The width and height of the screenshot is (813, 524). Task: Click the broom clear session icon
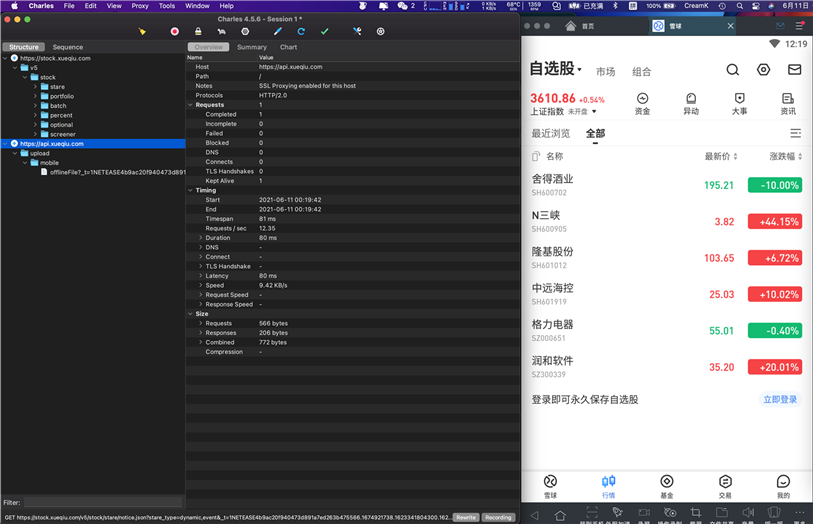tap(142, 32)
